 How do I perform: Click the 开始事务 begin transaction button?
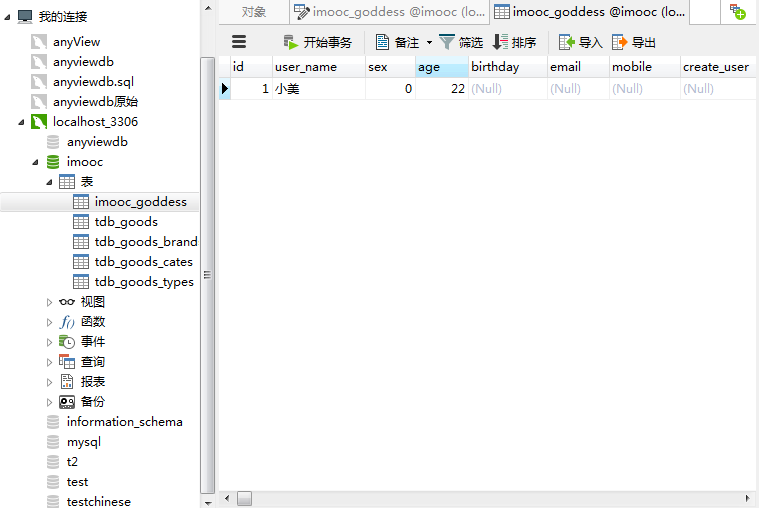[x=317, y=43]
